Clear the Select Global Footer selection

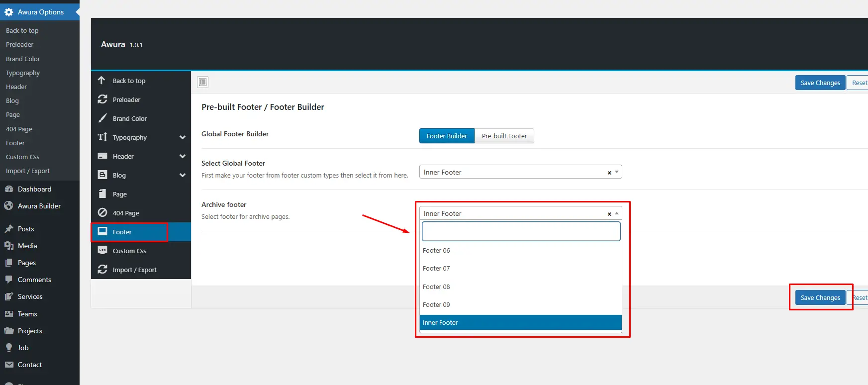609,173
